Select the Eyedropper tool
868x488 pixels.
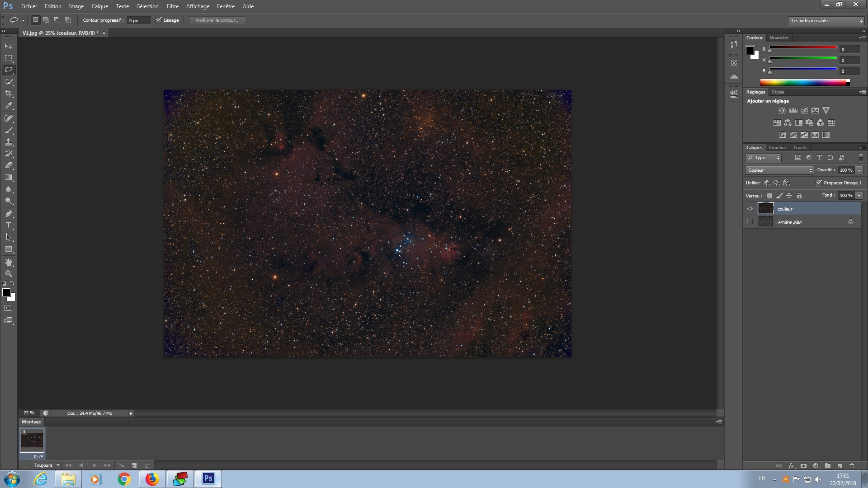pyautogui.click(x=9, y=106)
